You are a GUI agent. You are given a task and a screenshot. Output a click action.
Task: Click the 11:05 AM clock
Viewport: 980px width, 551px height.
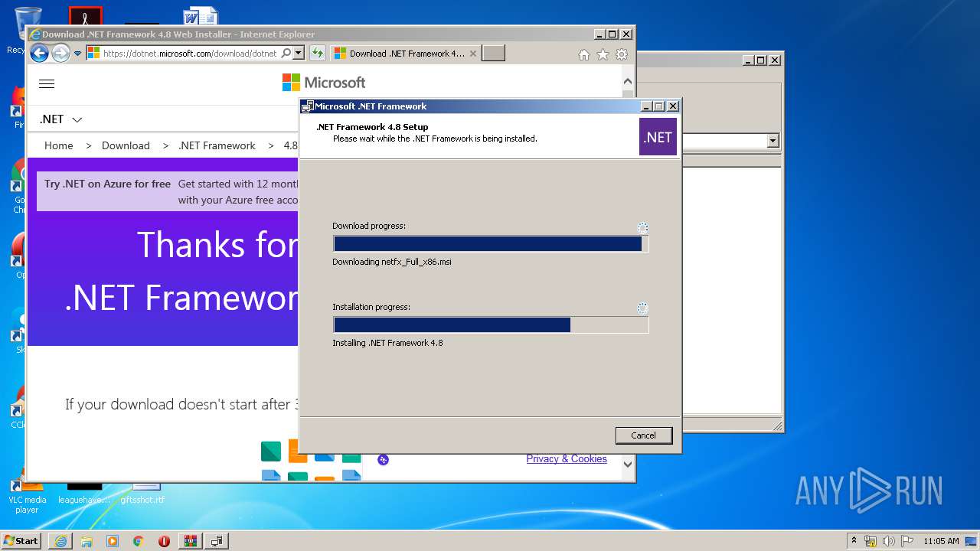[941, 541]
